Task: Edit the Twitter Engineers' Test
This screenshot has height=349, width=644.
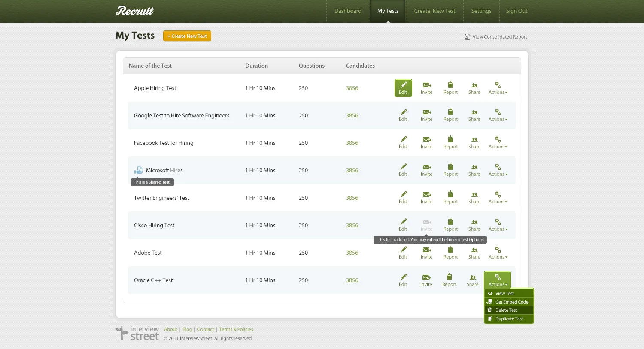Action: coord(403,198)
